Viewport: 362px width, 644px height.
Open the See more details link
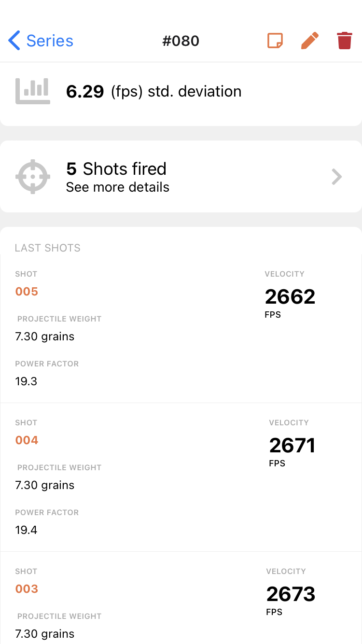pyautogui.click(x=118, y=187)
